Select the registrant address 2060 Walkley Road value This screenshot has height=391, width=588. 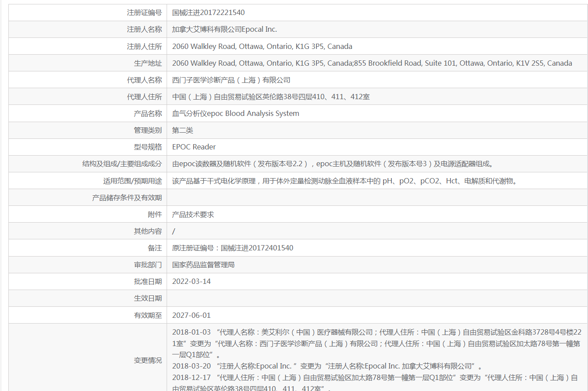pyautogui.click(x=262, y=46)
